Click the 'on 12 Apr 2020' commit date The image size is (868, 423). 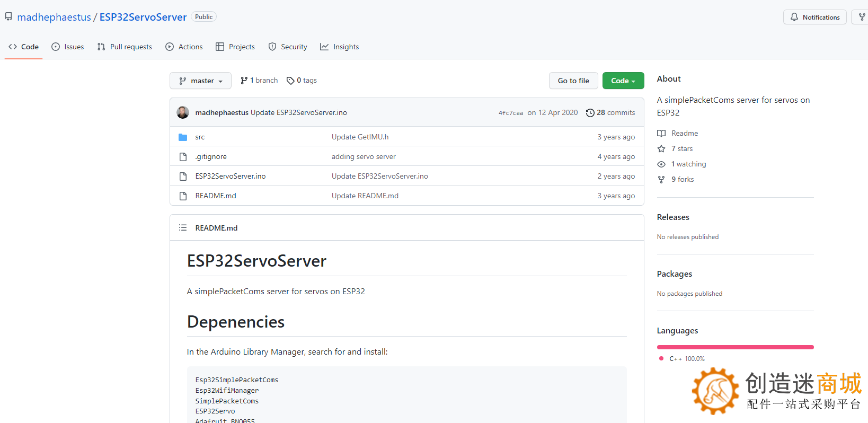coord(553,112)
